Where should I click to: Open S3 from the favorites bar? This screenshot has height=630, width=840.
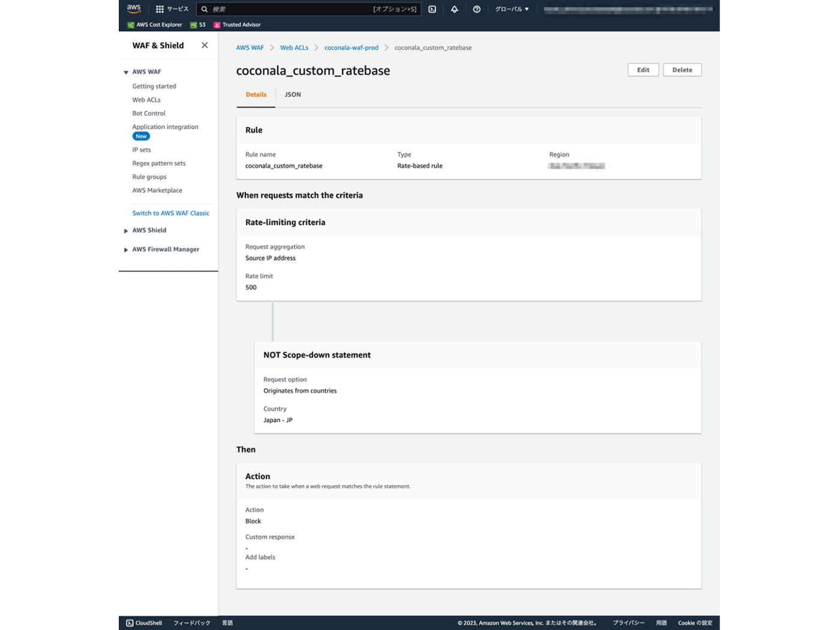[x=198, y=25]
